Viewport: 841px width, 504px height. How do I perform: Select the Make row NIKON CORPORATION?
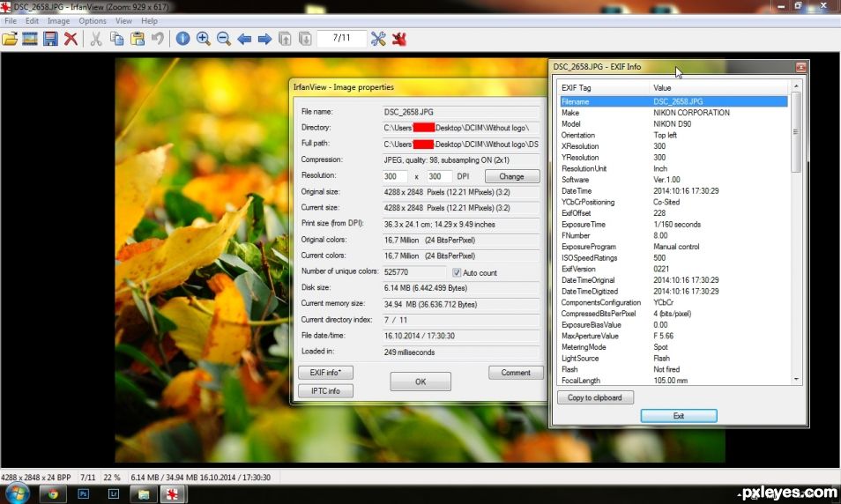point(674,113)
